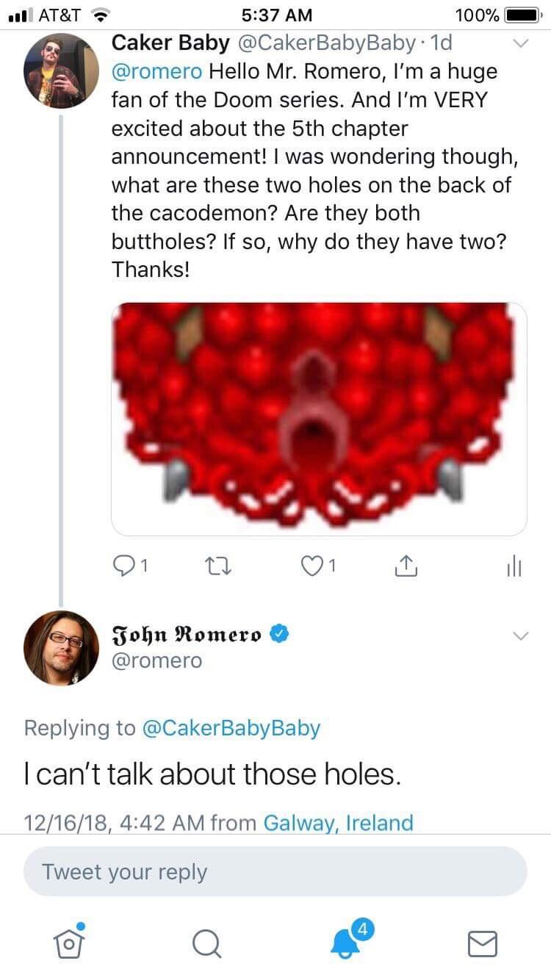Tap John Romero's verified badge

279,633
